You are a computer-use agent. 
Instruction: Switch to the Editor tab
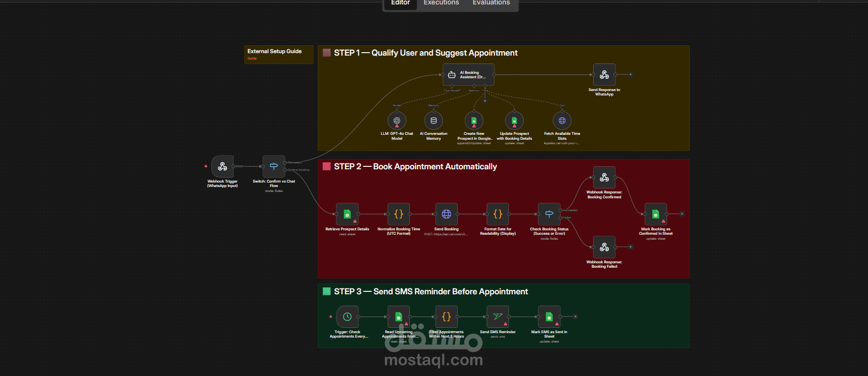click(401, 3)
